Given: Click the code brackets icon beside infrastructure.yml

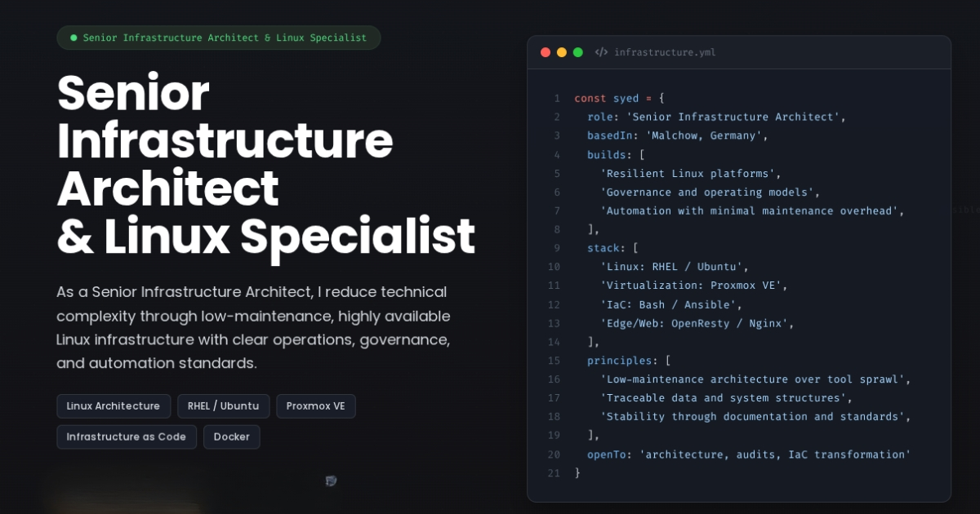Looking at the screenshot, I should pos(601,52).
